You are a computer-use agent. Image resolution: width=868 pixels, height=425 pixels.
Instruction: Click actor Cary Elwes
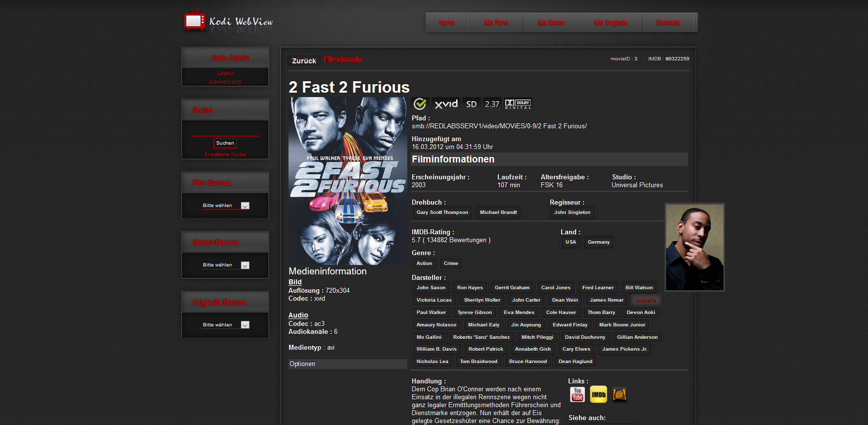[x=577, y=349]
